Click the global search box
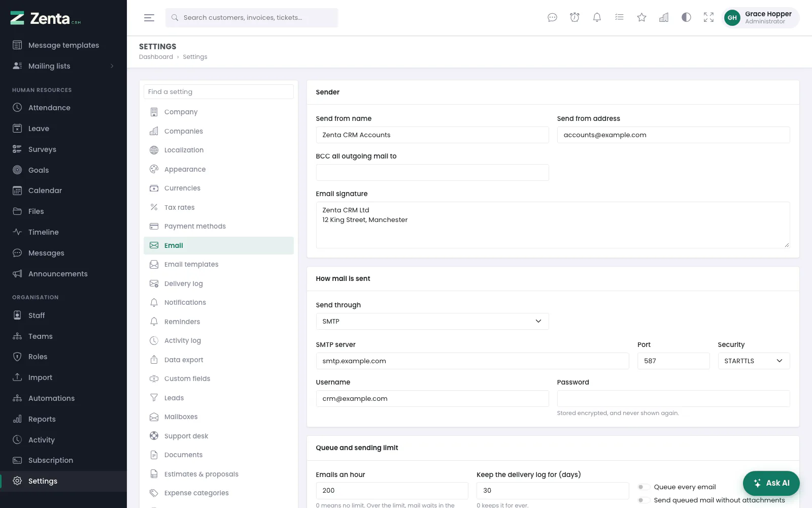The height and width of the screenshot is (508, 812). coord(252,18)
